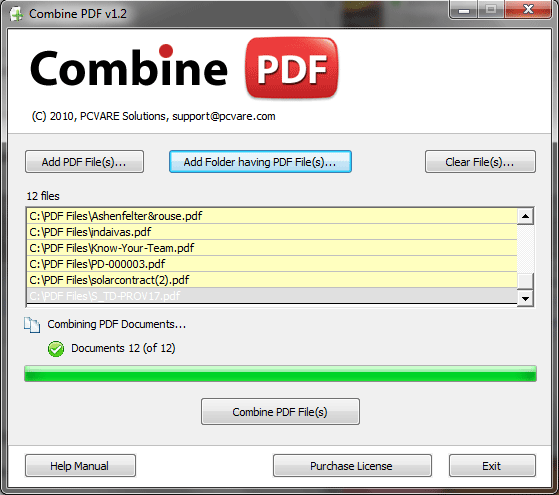Click the file list scrollbar thumb

click(525, 281)
